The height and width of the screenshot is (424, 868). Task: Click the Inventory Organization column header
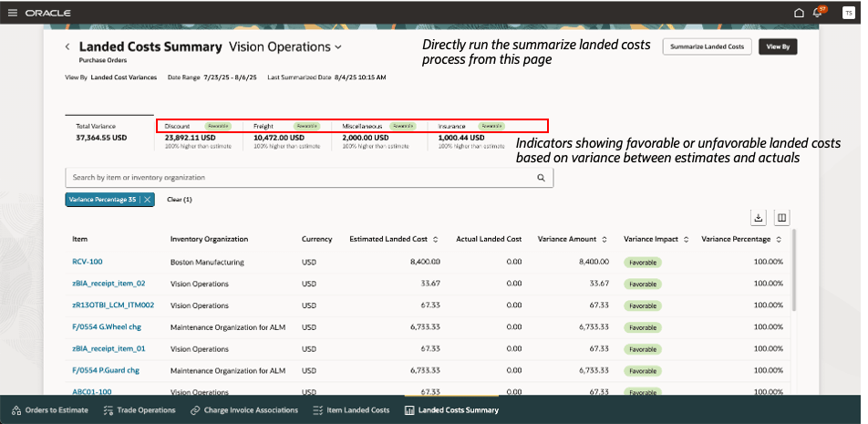point(210,239)
